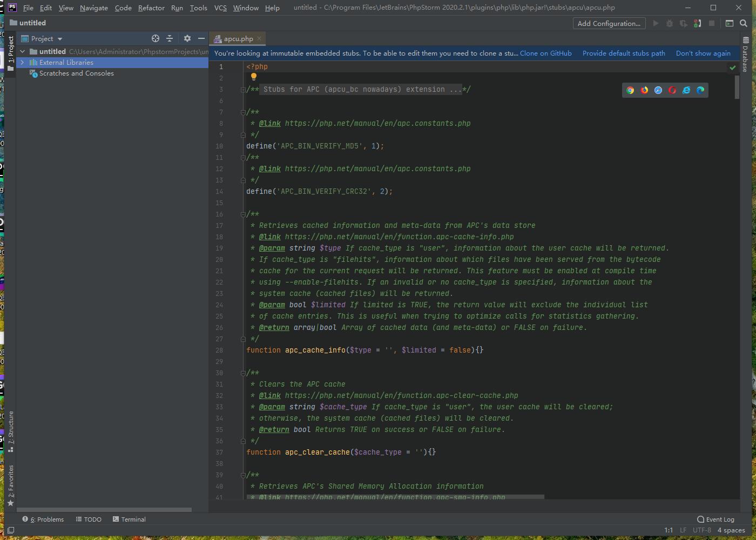Click the Don't show again link
Viewport: 756px width, 540px height.
tap(703, 53)
